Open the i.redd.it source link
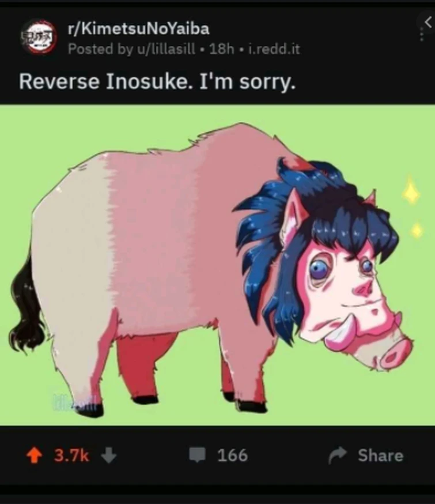 pos(274,49)
